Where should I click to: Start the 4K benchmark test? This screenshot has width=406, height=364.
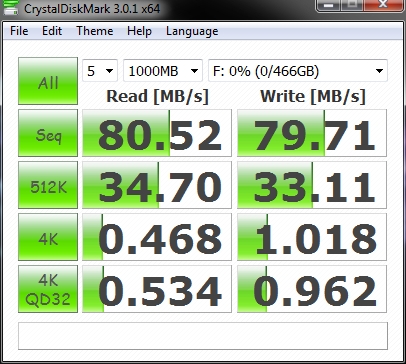[48, 237]
